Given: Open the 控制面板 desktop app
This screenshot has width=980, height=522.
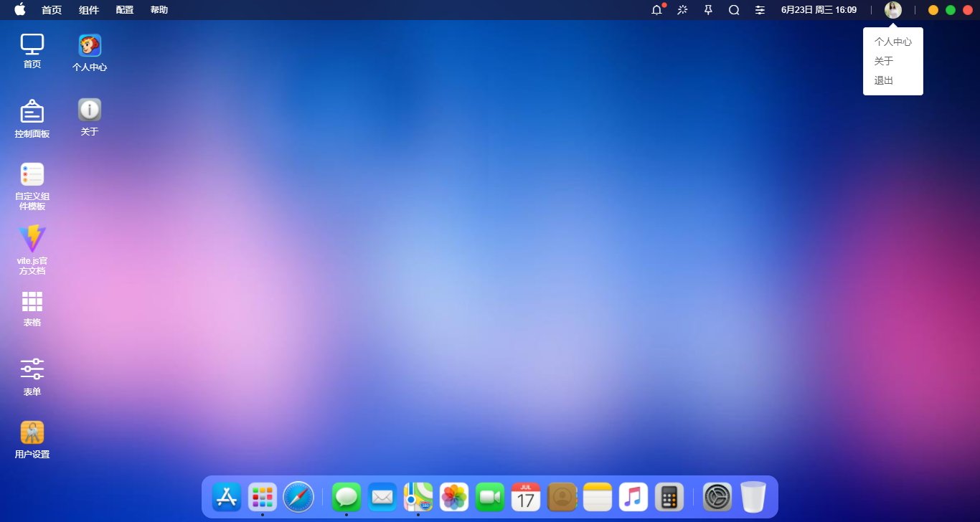Looking at the screenshot, I should [32, 118].
